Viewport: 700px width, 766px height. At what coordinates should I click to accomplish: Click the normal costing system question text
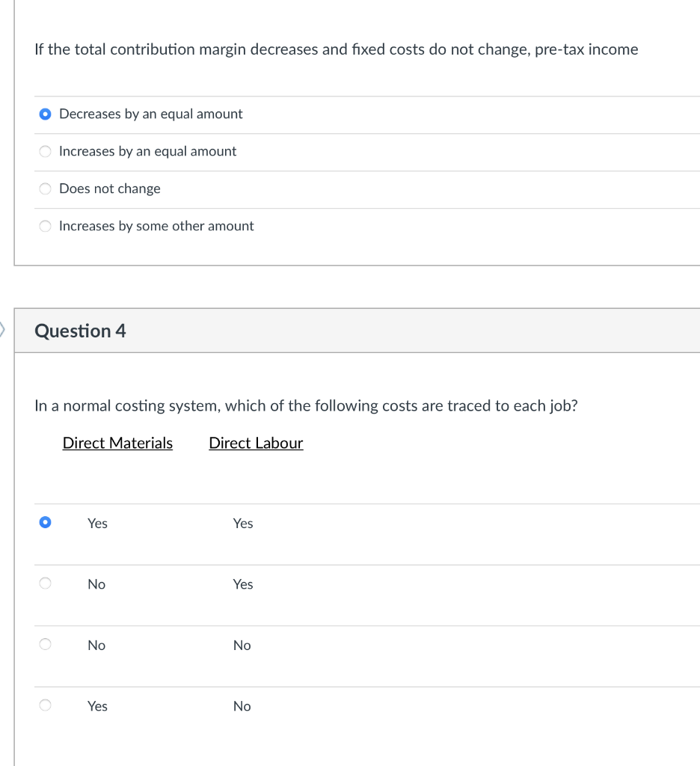[306, 405]
